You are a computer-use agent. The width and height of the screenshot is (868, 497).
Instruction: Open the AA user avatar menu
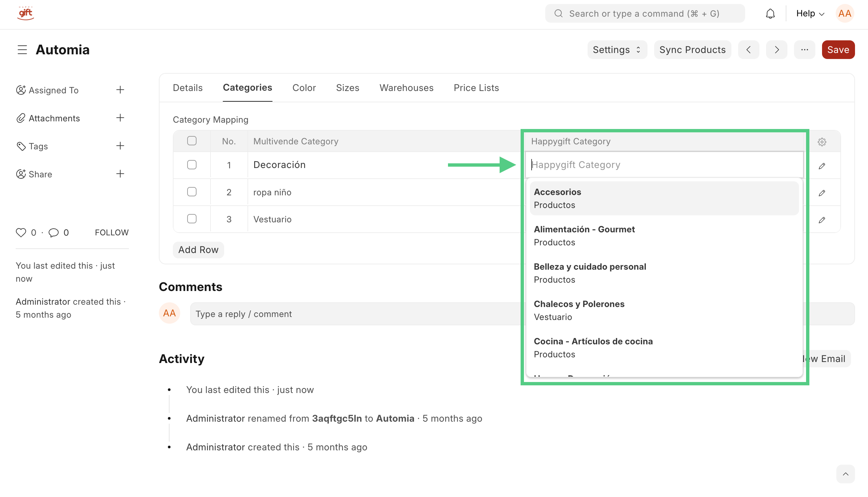(844, 14)
